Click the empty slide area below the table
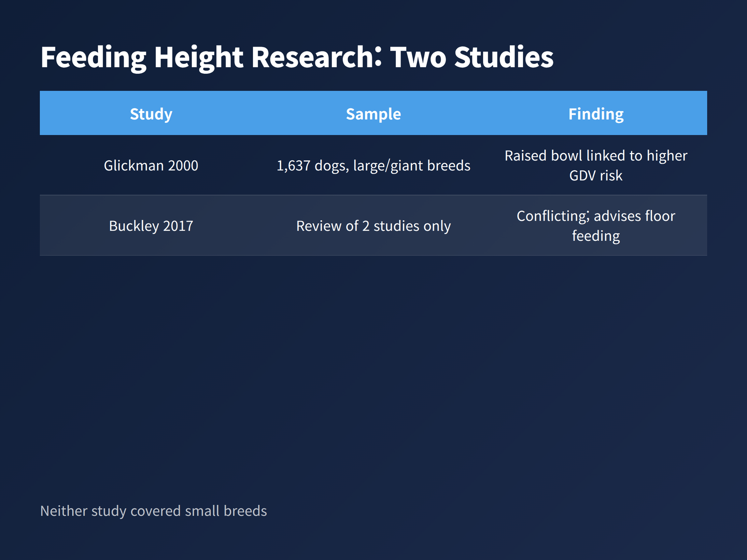Screen dimensions: 747x560 coord(373,373)
